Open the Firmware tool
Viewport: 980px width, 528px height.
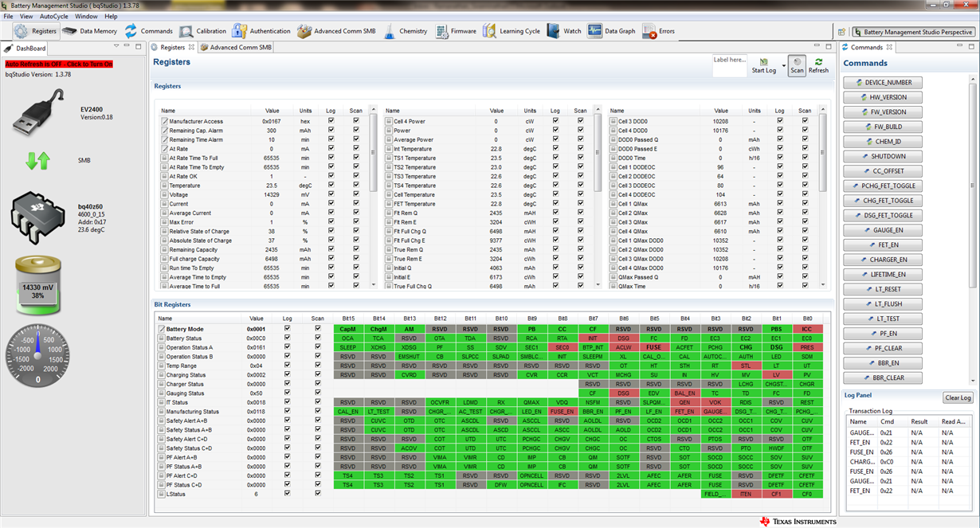point(456,31)
